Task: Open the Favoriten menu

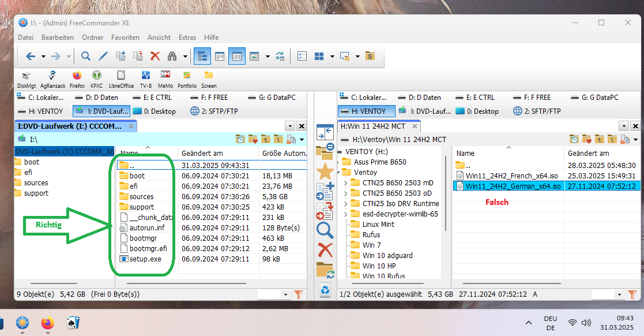Action: 125,38
